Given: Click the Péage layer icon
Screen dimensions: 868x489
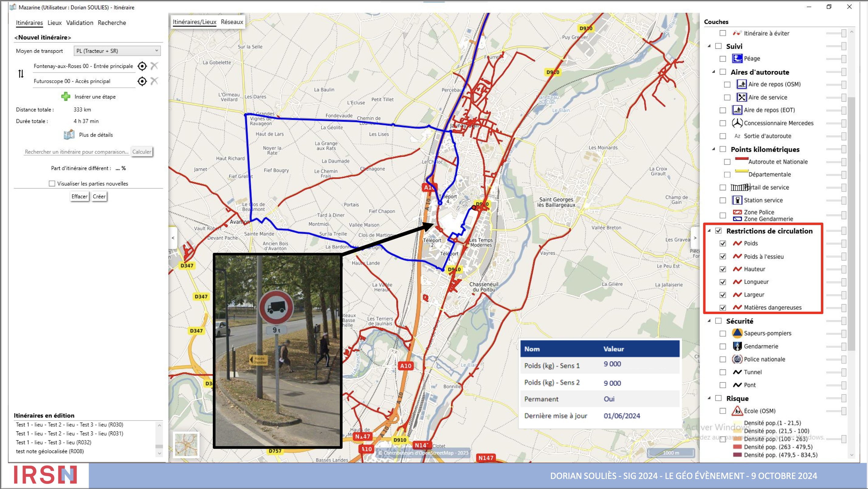Looking at the screenshot, I should tap(737, 58).
